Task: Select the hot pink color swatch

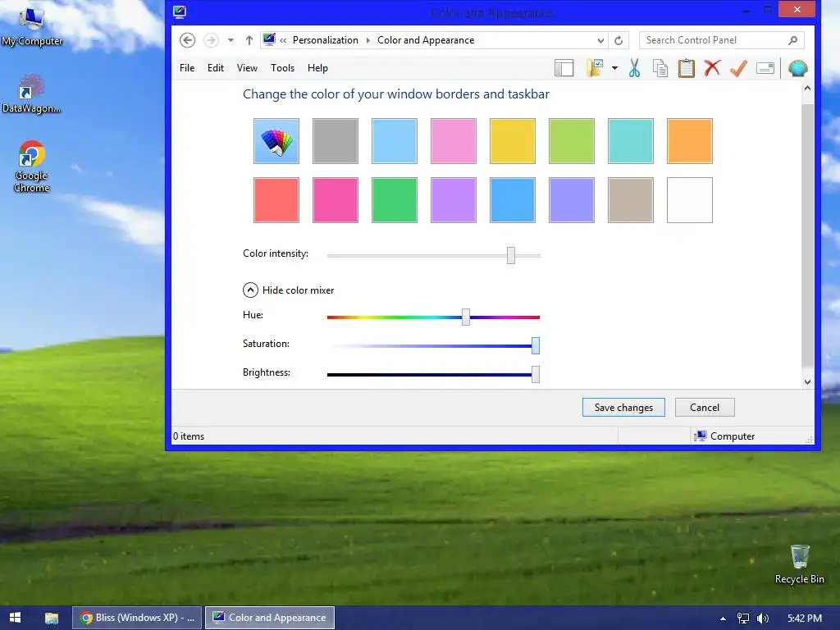Action: (336, 200)
